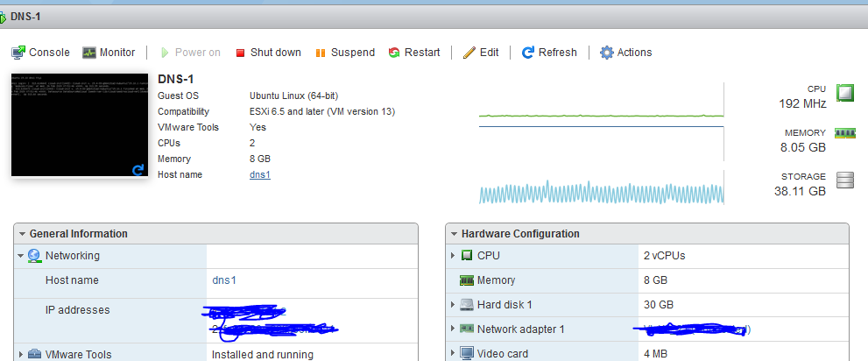868x361 pixels.
Task: Select the 'Ubuntu Linux (64-bit)' text
Action: click(294, 96)
